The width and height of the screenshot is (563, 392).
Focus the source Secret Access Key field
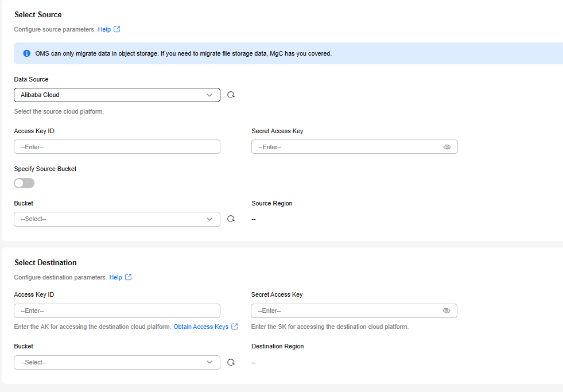coord(355,147)
